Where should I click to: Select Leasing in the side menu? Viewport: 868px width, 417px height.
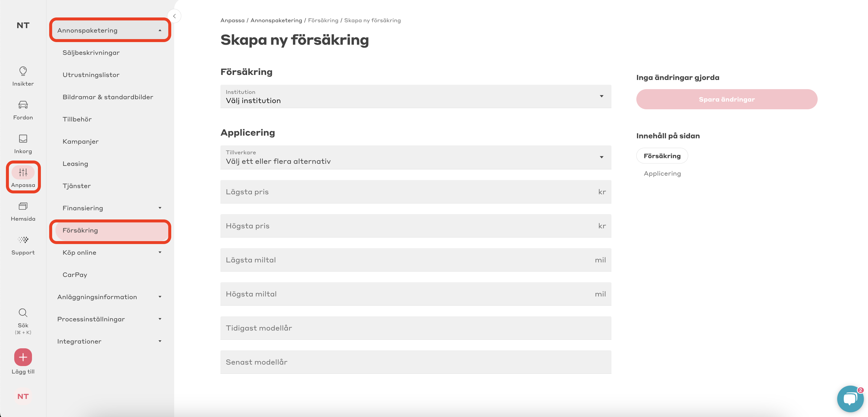pos(75,164)
